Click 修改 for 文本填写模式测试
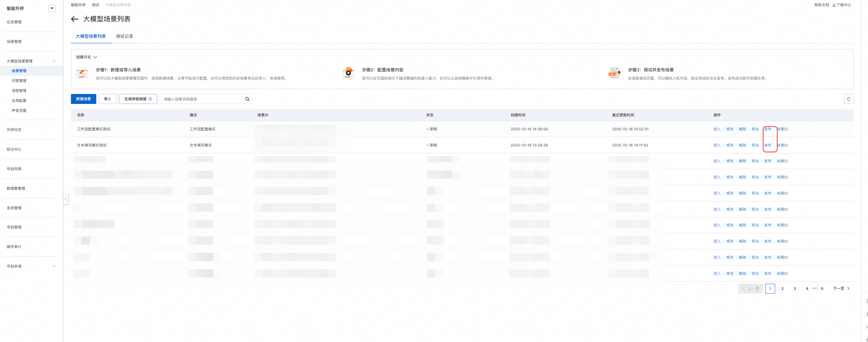 tap(730, 145)
